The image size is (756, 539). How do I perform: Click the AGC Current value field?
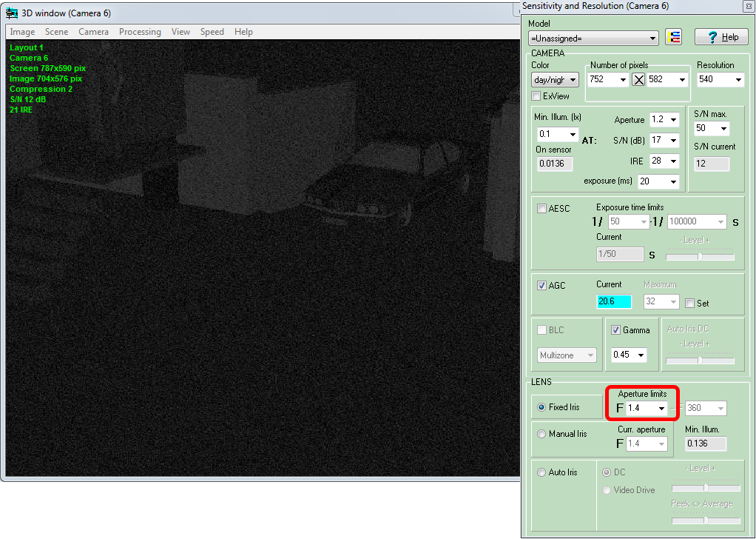(x=613, y=301)
